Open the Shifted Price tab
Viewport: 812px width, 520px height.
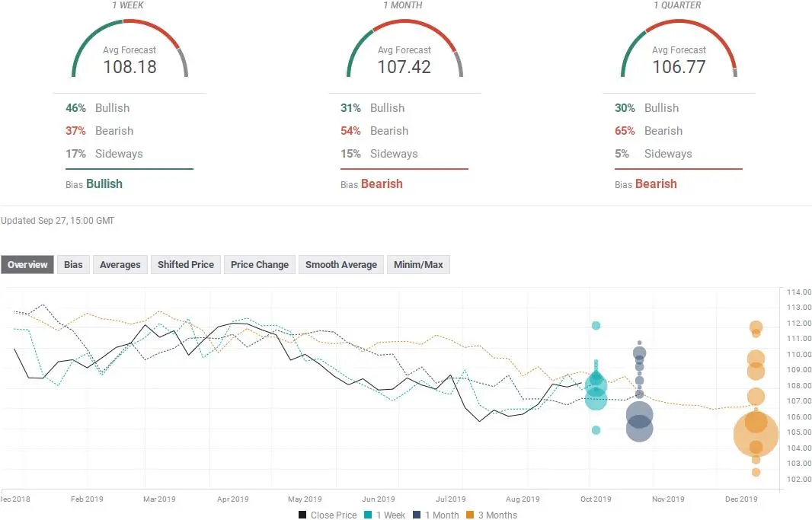point(186,264)
